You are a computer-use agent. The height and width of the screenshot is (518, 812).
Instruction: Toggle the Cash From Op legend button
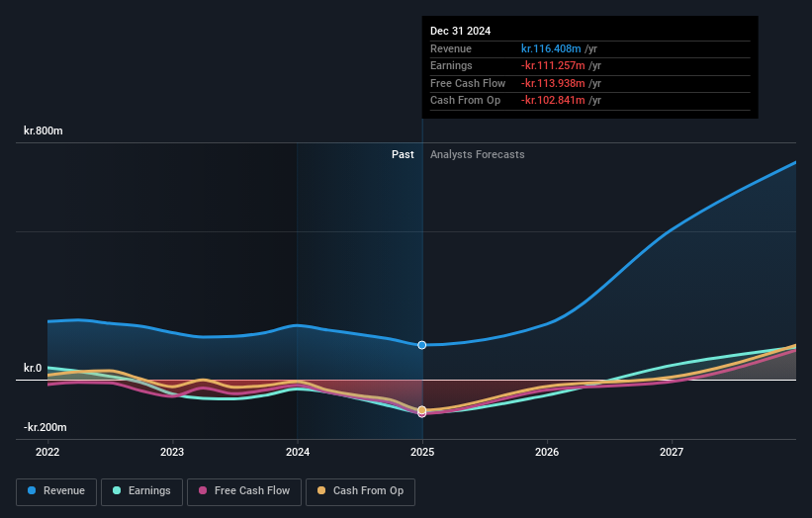(x=360, y=491)
